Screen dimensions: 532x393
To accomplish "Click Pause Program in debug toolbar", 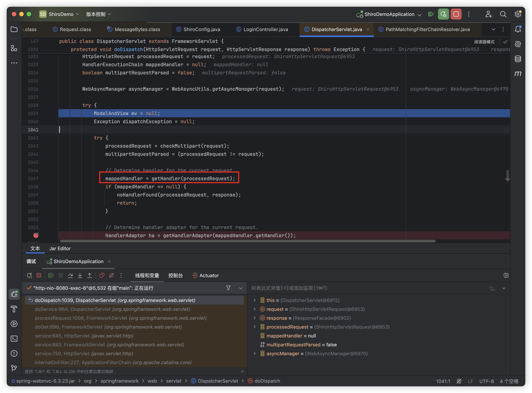I will (x=61, y=275).
